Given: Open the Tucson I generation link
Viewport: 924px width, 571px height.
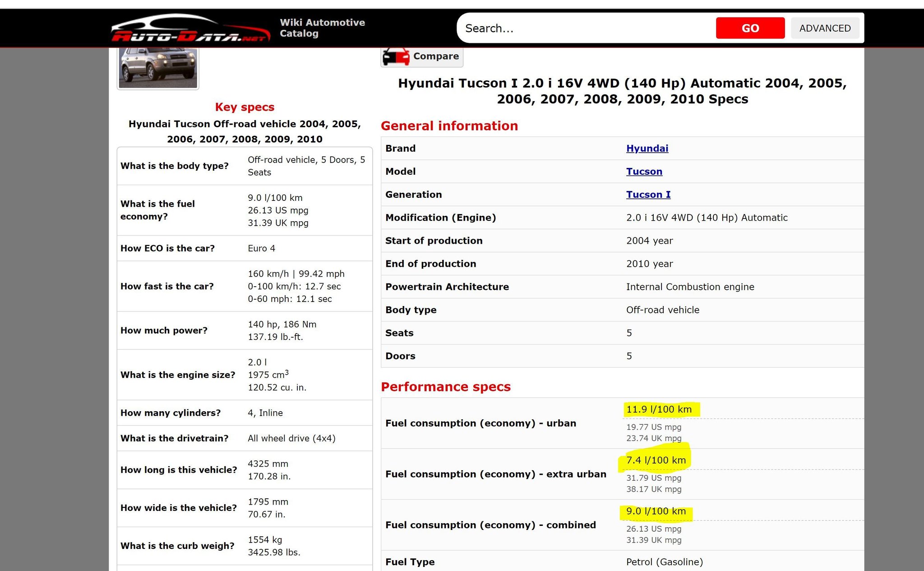Looking at the screenshot, I should click(x=648, y=195).
